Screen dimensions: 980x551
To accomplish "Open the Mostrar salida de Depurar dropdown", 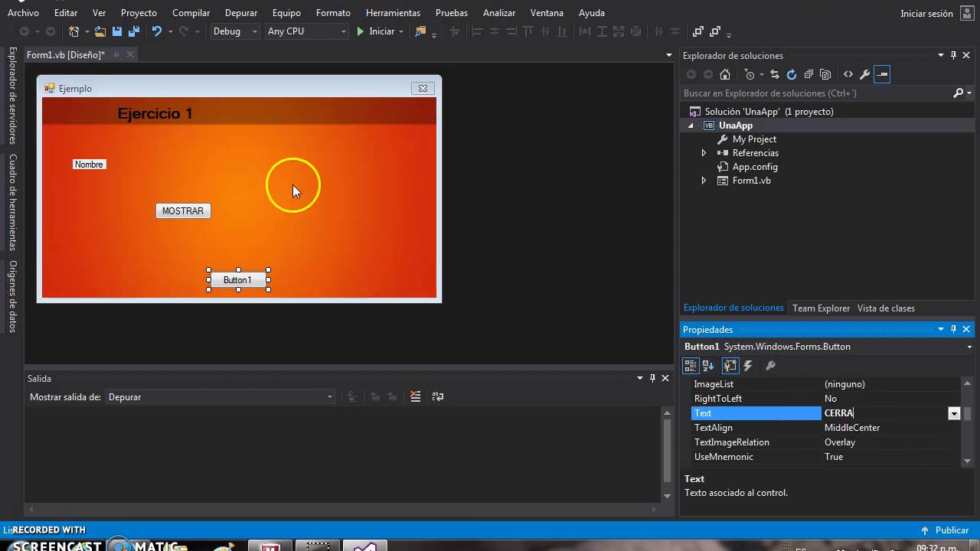I will coord(220,397).
